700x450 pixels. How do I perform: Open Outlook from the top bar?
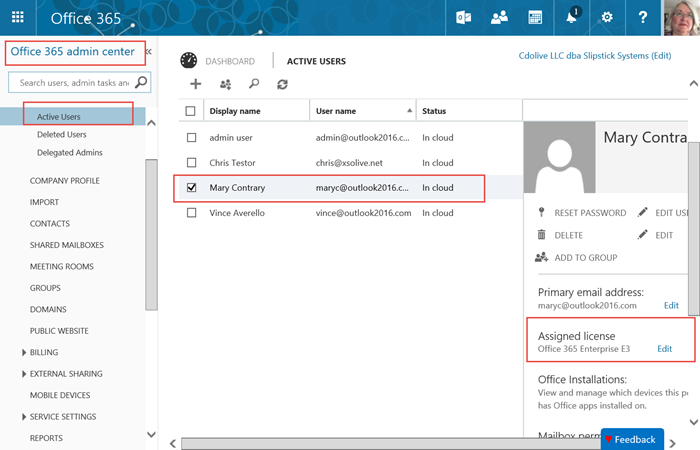click(463, 17)
